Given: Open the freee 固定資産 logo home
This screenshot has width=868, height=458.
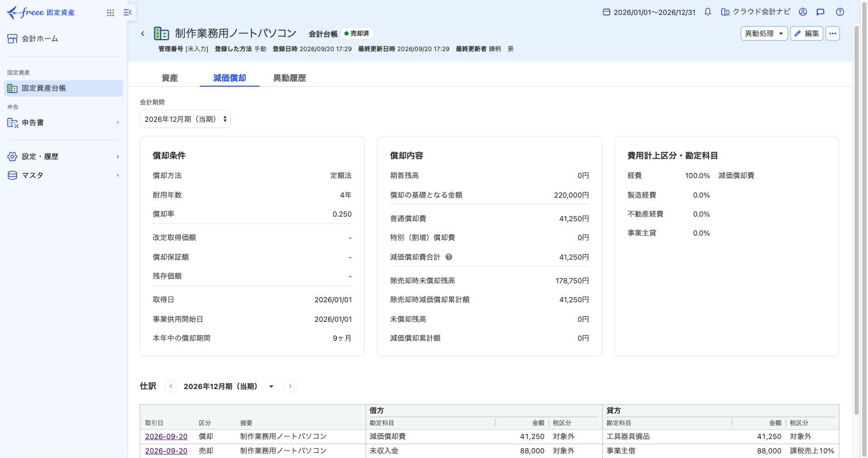Looking at the screenshot, I should coord(41,13).
